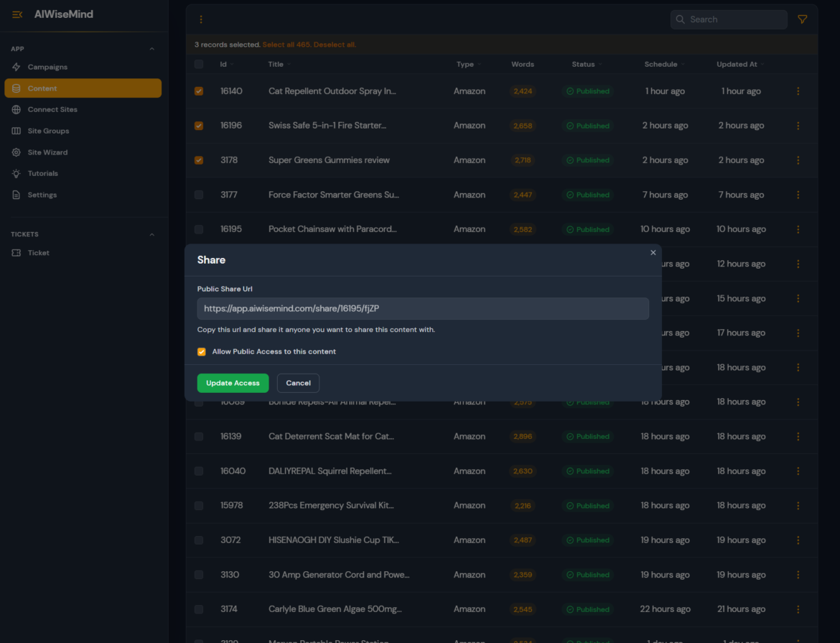Uncheck the row 16140 checkbox
Image resolution: width=840 pixels, height=643 pixels.
pos(199,91)
